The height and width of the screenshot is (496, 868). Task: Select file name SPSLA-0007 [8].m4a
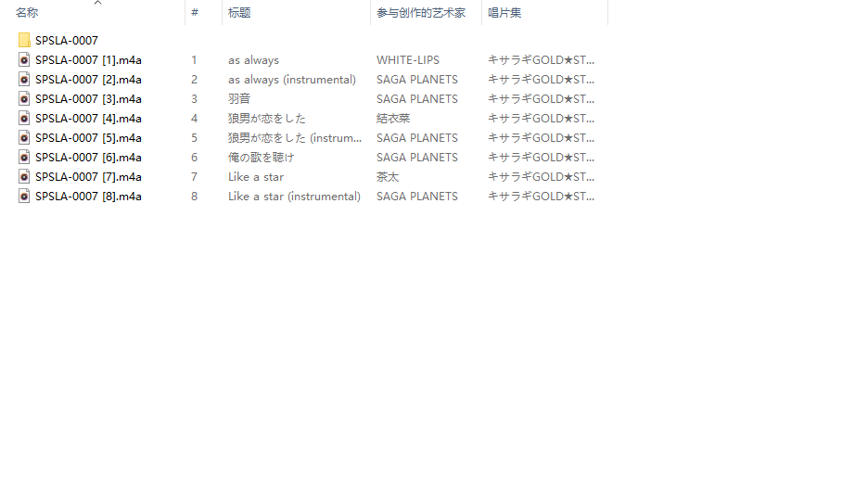(88, 196)
